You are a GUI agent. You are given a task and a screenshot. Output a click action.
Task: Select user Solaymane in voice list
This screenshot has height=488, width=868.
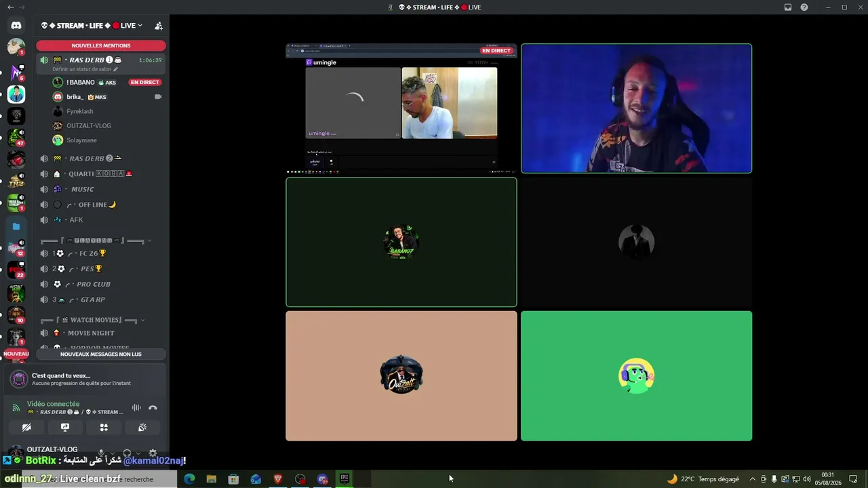click(107, 140)
